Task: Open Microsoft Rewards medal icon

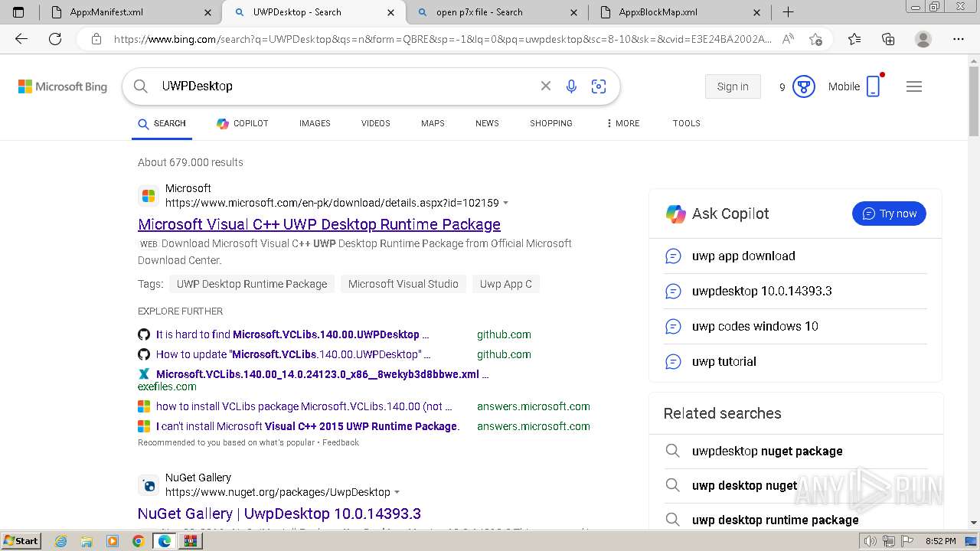Action: pyautogui.click(x=803, y=86)
